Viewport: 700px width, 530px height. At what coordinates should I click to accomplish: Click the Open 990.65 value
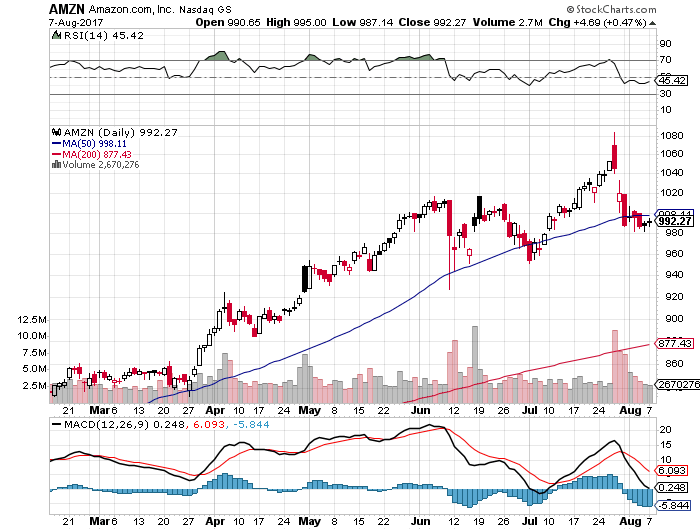228,22
